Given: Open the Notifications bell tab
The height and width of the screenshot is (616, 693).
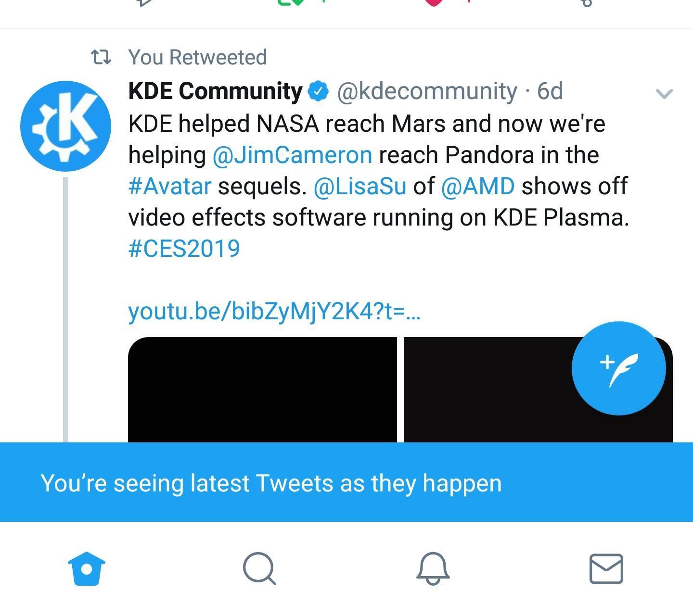Looking at the screenshot, I should tap(433, 568).
